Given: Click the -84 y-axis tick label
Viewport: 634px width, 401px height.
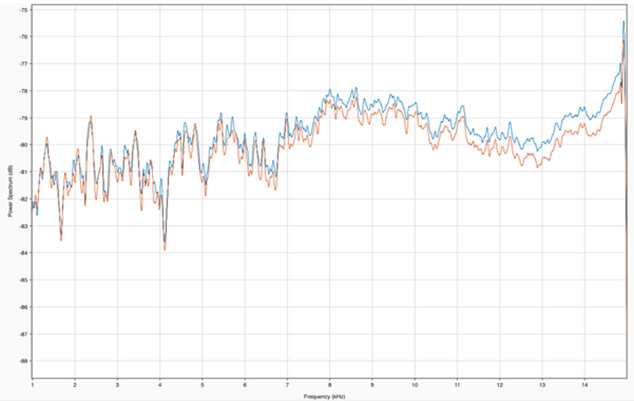Looking at the screenshot, I should (24, 252).
